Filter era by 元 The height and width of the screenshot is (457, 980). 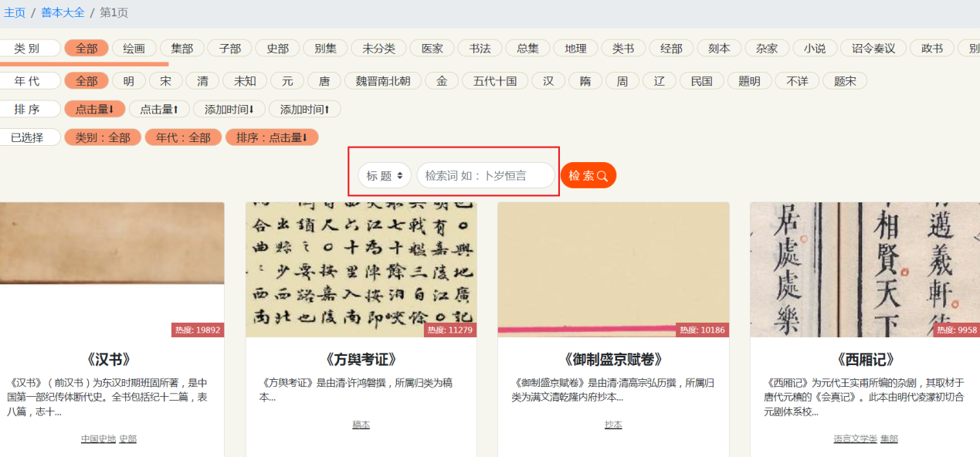click(x=288, y=80)
